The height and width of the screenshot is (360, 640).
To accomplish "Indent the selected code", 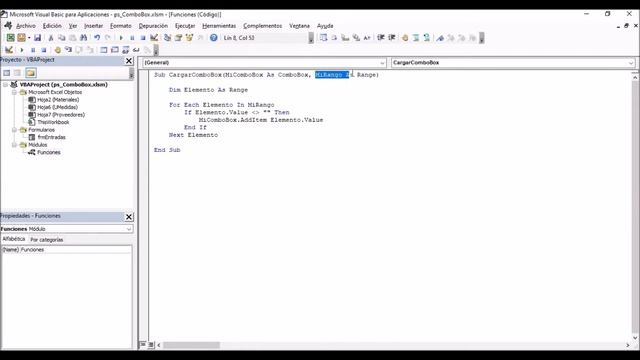I will point(381,38).
